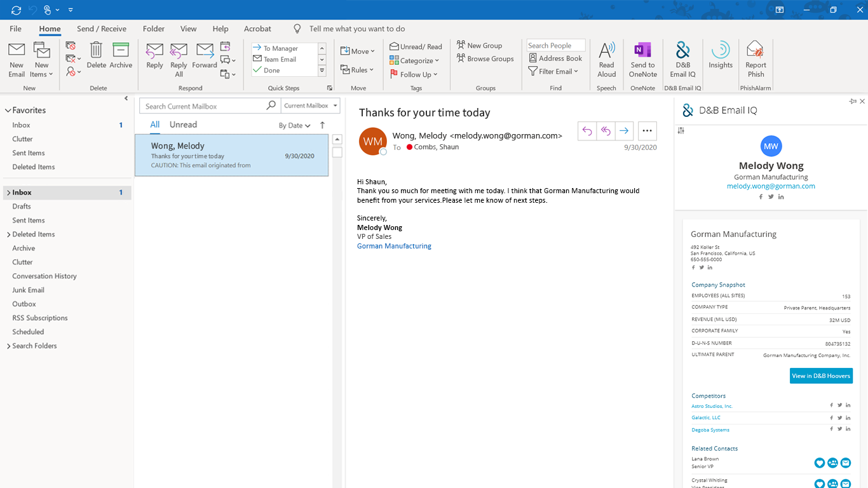Open the Filter Email dropdown
This screenshot has width=868, height=488.
pos(553,72)
